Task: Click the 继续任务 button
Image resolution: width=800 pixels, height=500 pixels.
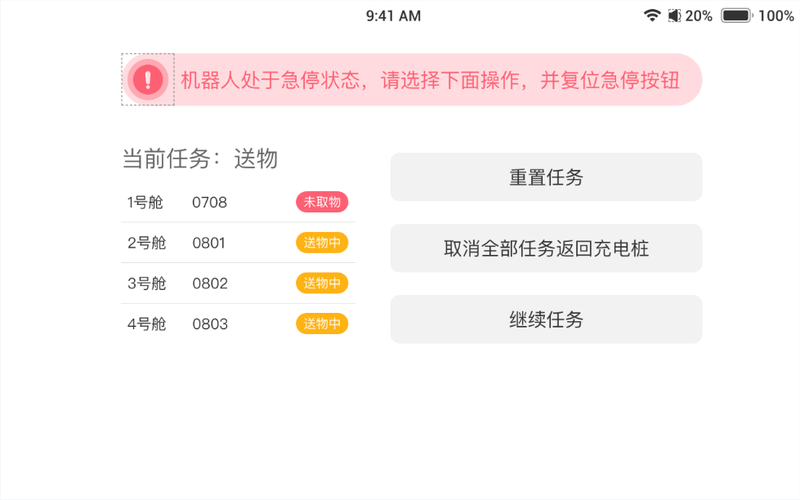Action: coord(546,319)
